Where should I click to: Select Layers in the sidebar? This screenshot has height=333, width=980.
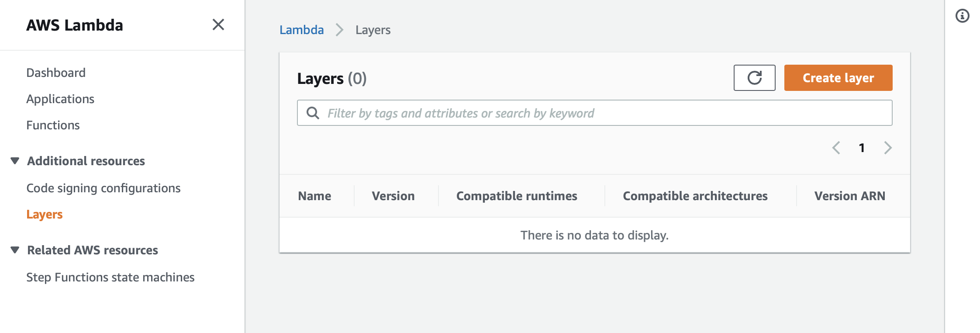point(45,214)
